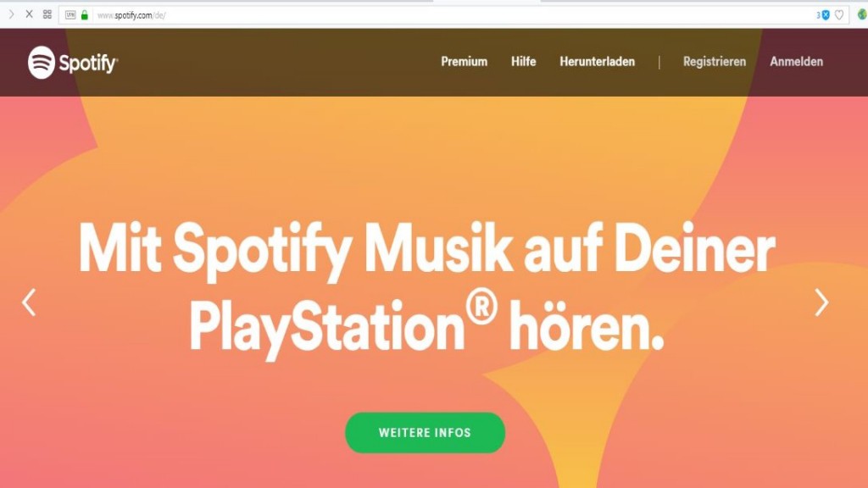
Task: Stop page loading with the X button
Action: point(30,14)
